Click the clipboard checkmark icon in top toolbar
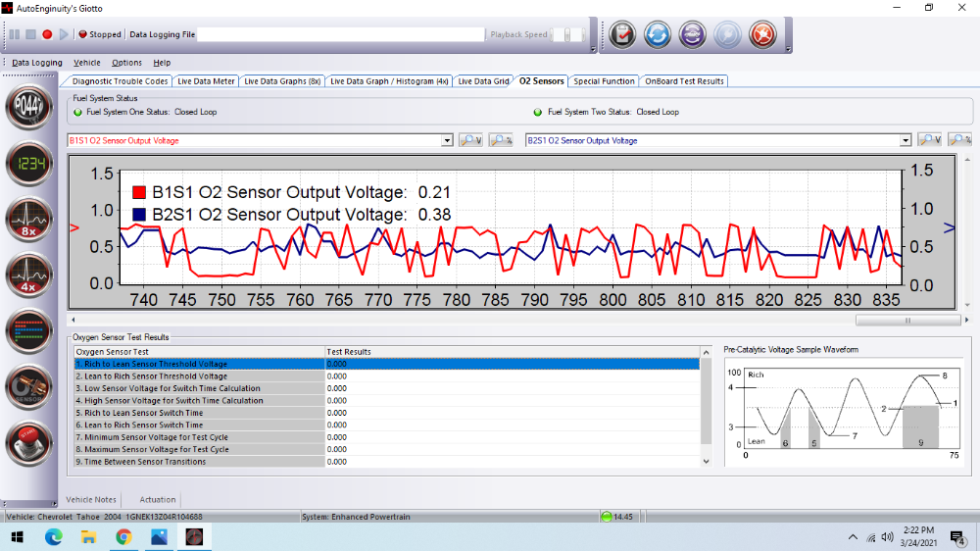 [x=622, y=34]
